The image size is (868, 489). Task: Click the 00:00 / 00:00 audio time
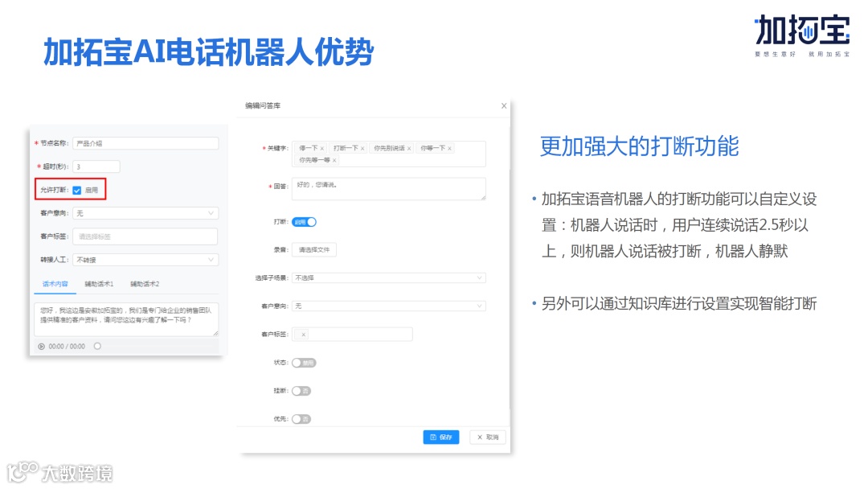pos(67,347)
